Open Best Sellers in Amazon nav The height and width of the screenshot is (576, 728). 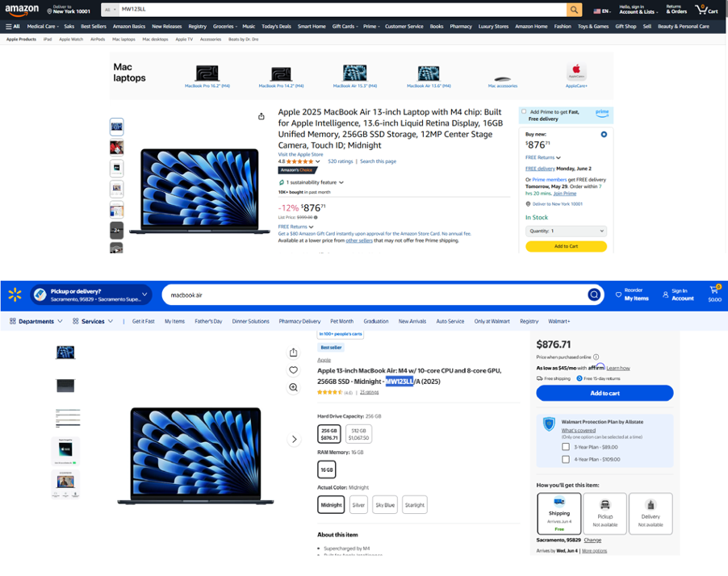point(94,27)
